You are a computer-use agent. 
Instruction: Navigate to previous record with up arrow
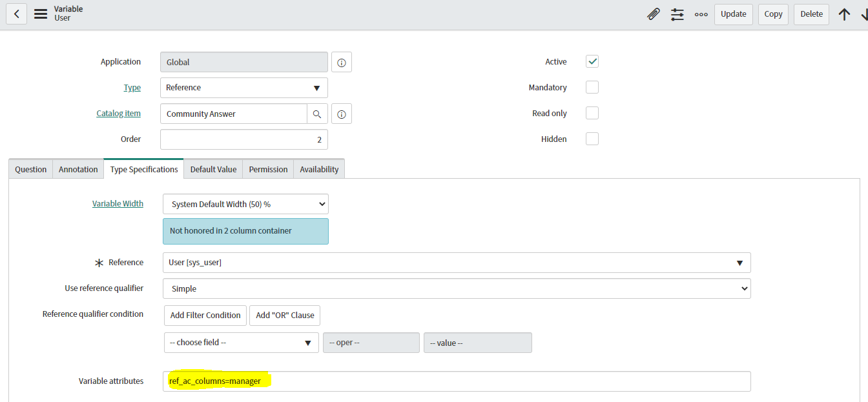pyautogui.click(x=845, y=14)
